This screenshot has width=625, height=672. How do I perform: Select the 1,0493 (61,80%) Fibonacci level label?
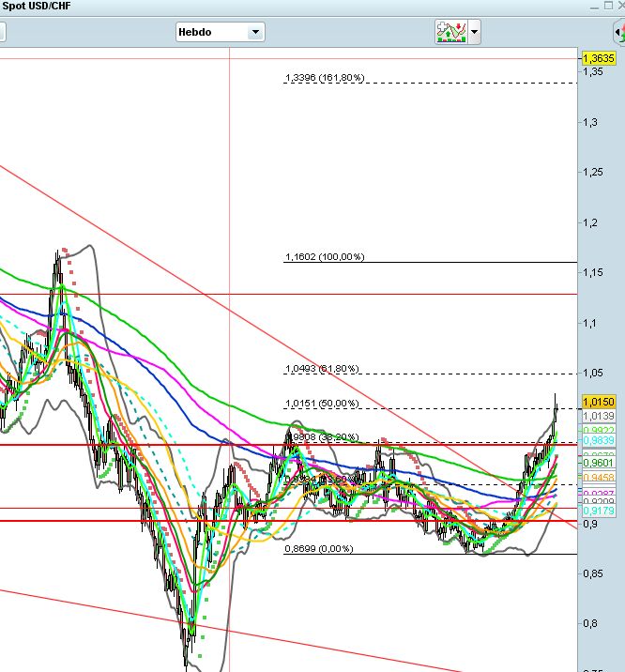(x=322, y=369)
